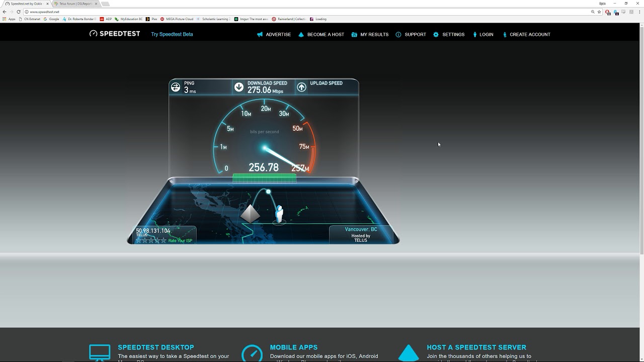Click the zoom magnifier icon in address bar

pos(593,12)
